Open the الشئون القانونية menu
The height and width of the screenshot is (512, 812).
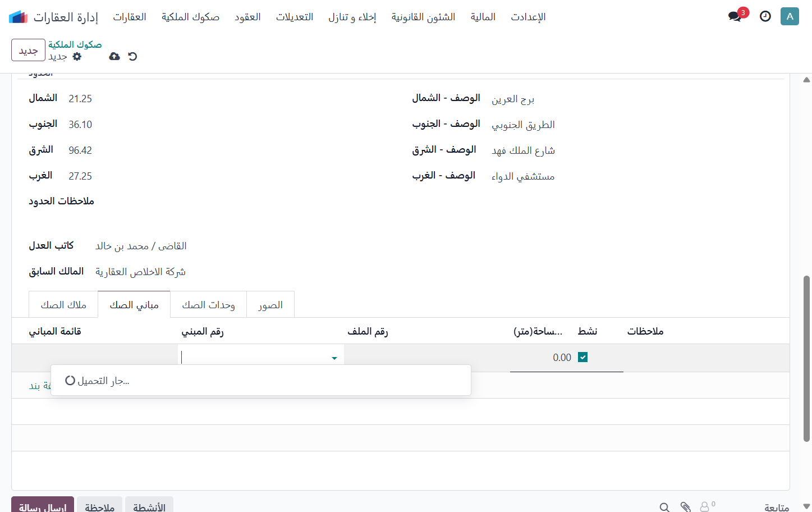click(423, 17)
